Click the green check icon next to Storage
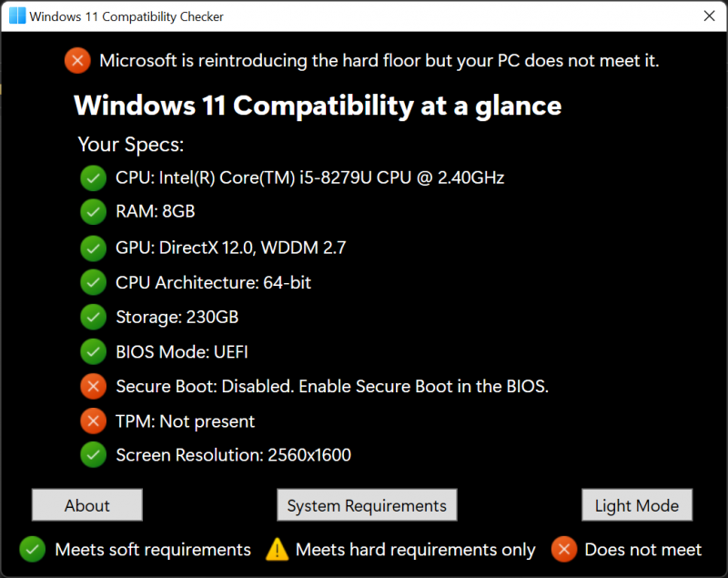728x578 pixels. coord(93,317)
